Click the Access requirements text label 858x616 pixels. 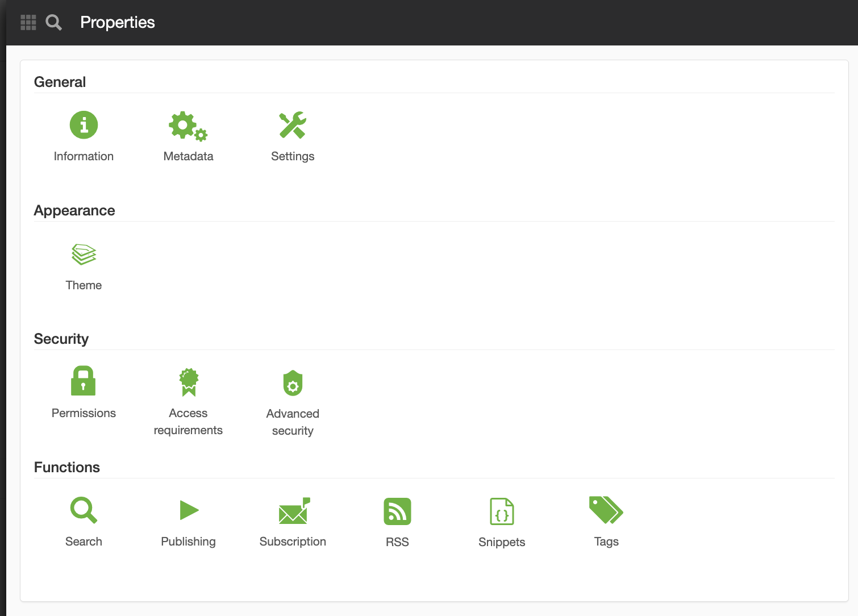[188, 422]
